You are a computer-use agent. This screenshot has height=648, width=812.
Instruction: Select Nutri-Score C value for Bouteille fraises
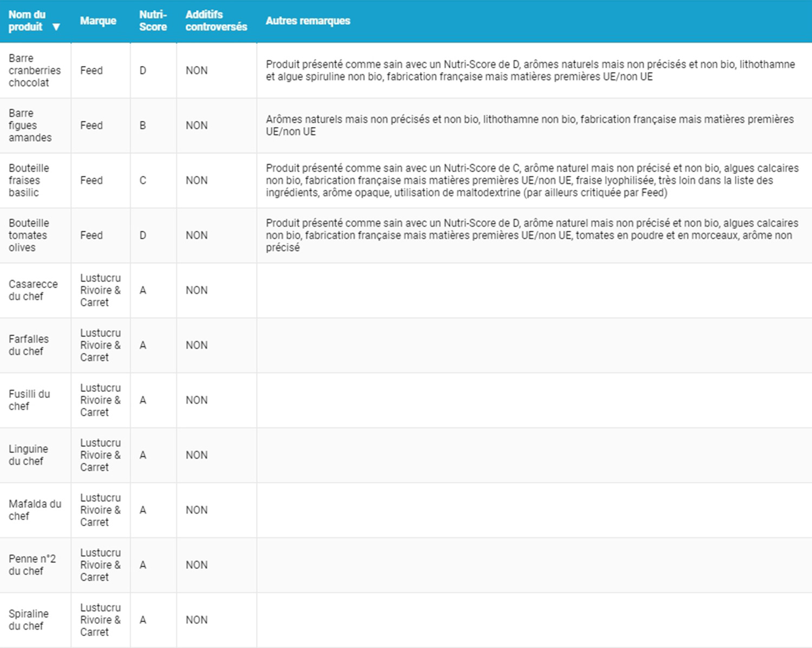[x=143, y=180]
